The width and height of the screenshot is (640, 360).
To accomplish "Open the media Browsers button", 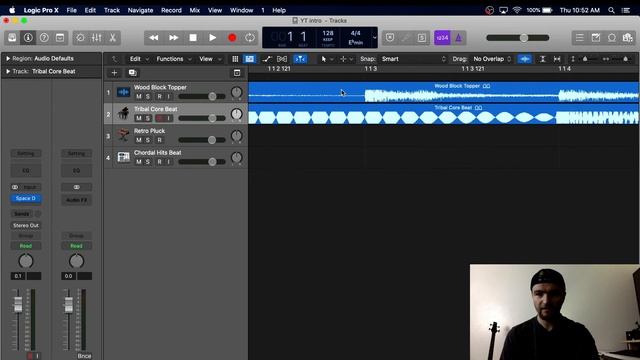I will [x=627, y=38].
